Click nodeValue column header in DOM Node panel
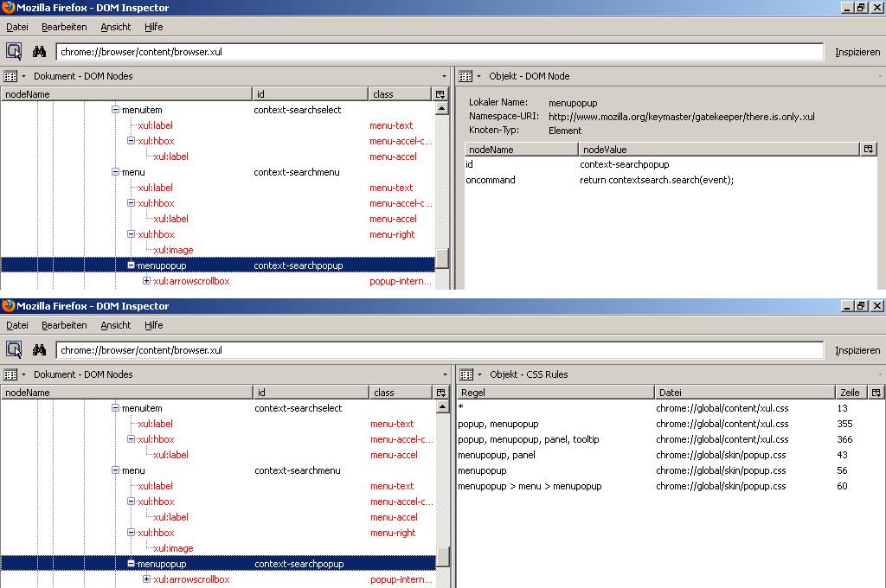The image size is (886, 588). coord(719,149)
